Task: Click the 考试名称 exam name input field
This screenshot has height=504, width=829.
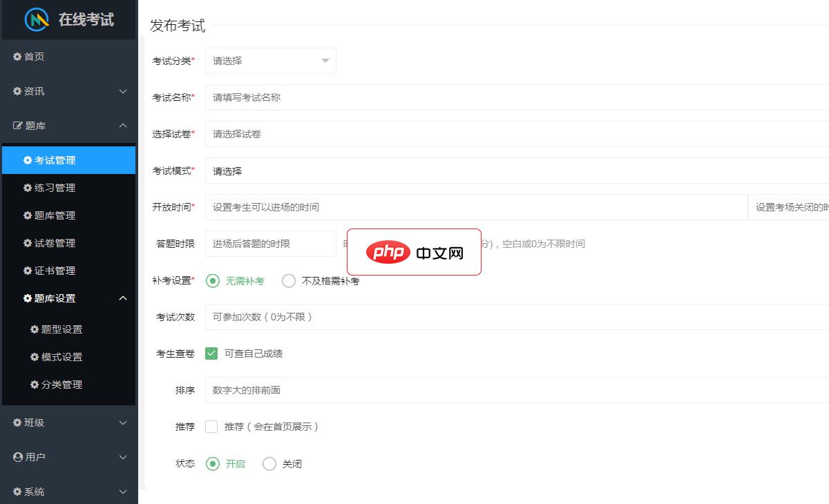Action: point(345,97)
